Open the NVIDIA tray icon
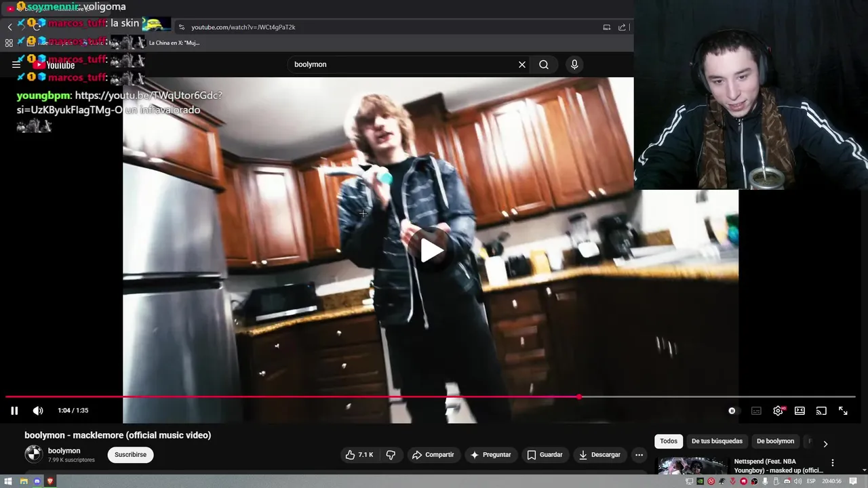Screen dimensions: 868x488 tap(701, 481)
